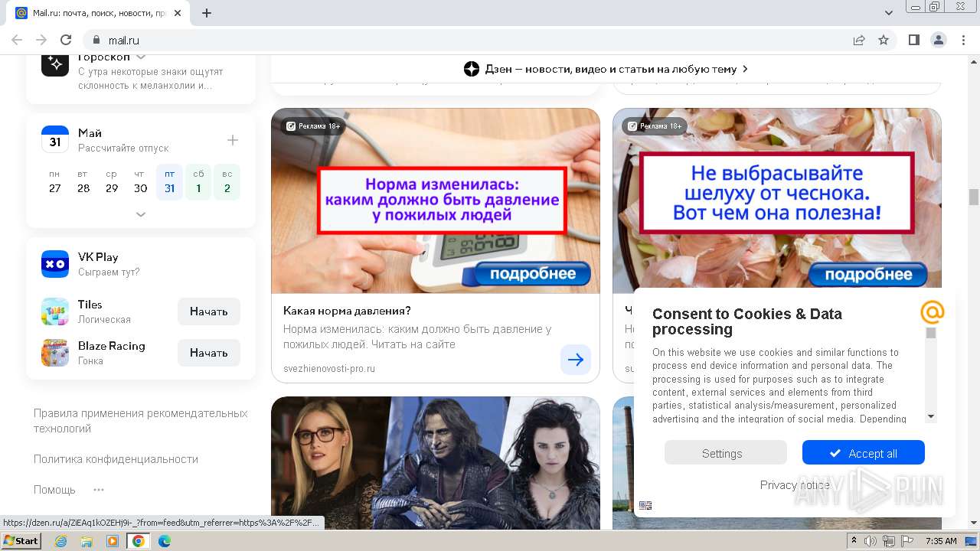The image size is (980, 551).
Task: Open the svezhienovosti-pro.ru source link
Action: (329, 369)
